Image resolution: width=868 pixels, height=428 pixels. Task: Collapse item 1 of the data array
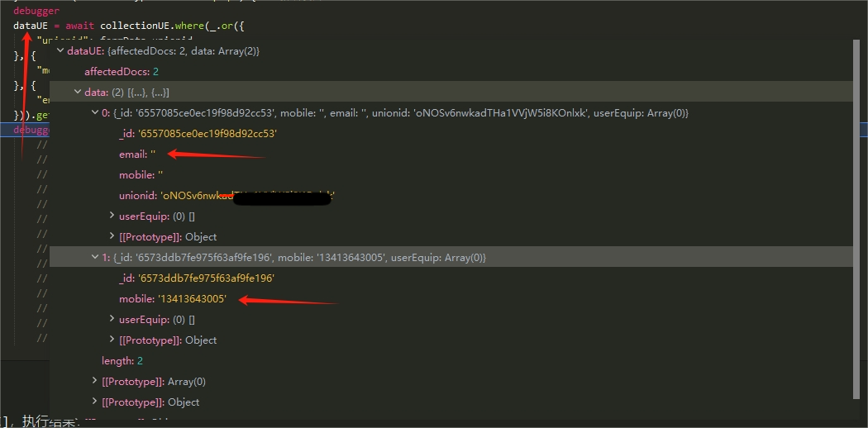tap(95, 257)
